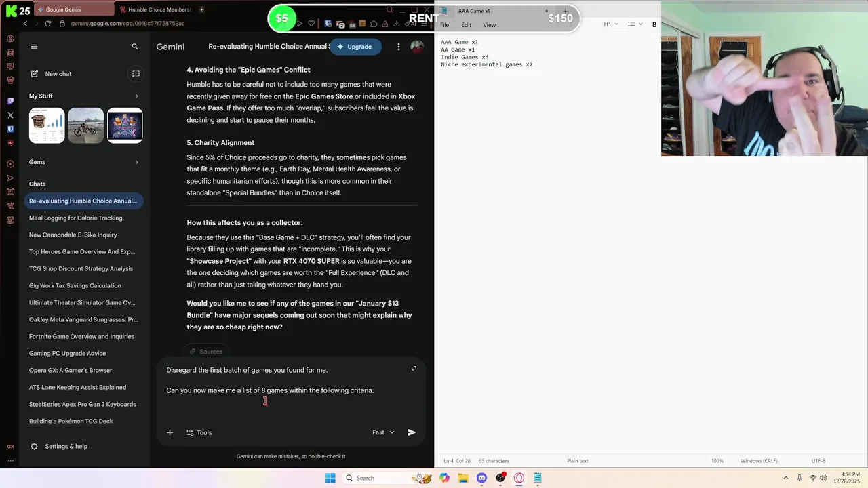
Task: Open the SteelSeries Apex Pro Gen 3 Keyboards chat
Action: coord(83,404)
